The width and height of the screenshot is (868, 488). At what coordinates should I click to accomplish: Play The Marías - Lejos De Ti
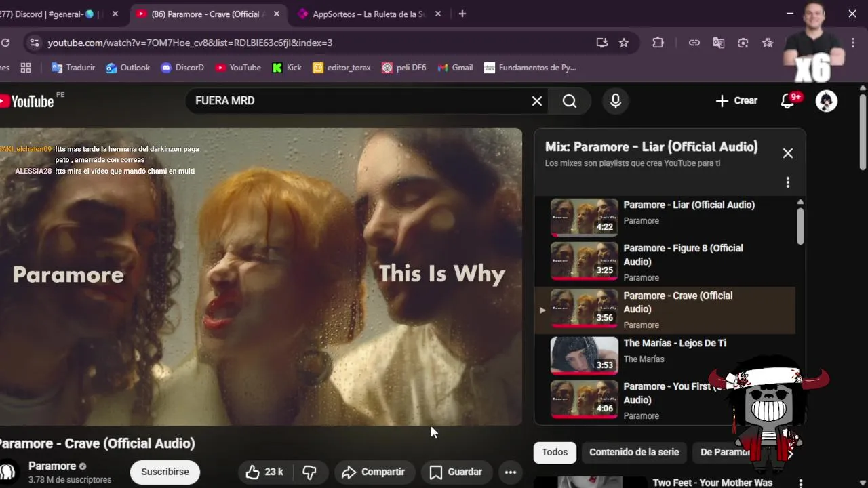[x=665, y=355]
